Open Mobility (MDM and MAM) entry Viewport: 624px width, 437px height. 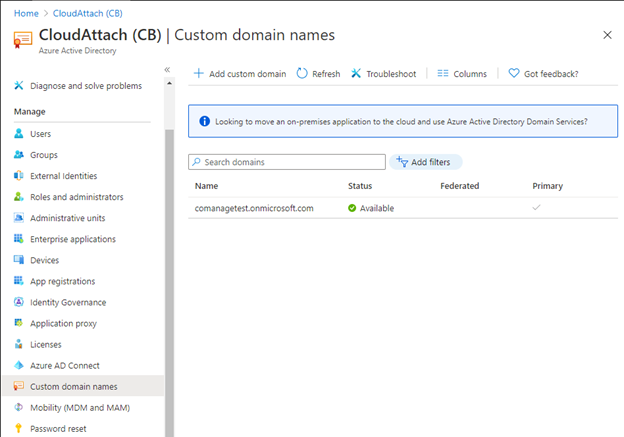coord(80,408)
